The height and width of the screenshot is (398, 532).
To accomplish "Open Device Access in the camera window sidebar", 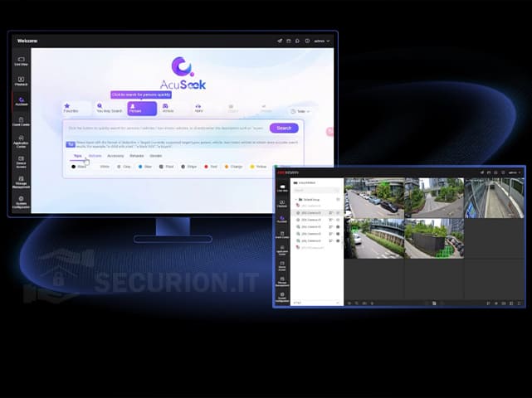I will click(x=282, y=266).
